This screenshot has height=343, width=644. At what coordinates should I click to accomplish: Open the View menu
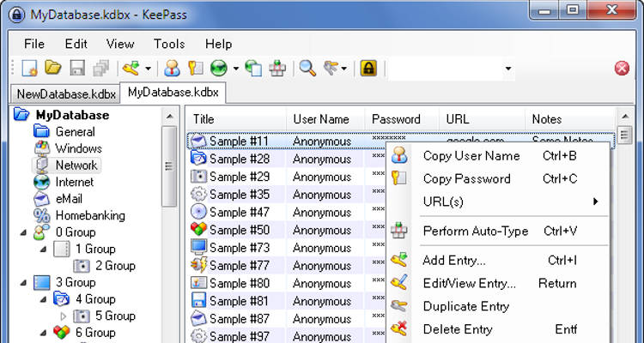point(120,44)
